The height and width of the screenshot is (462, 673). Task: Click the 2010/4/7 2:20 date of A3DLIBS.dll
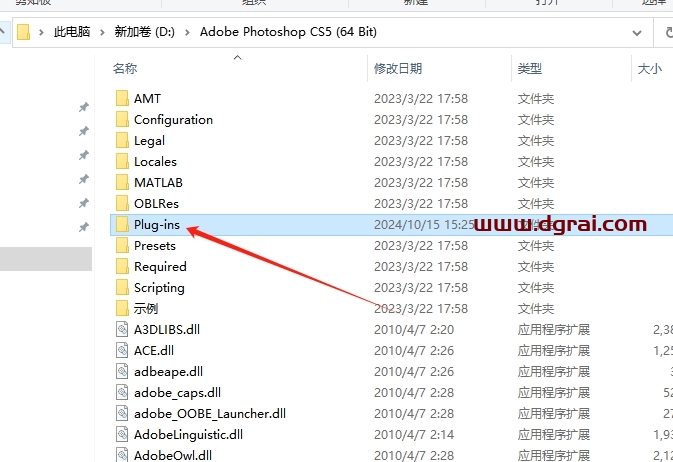414,329
